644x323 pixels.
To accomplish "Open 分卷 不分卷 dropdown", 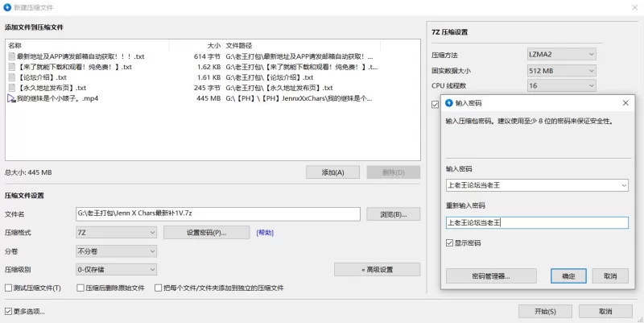I will pyautogui.click(x=116, y=251).
